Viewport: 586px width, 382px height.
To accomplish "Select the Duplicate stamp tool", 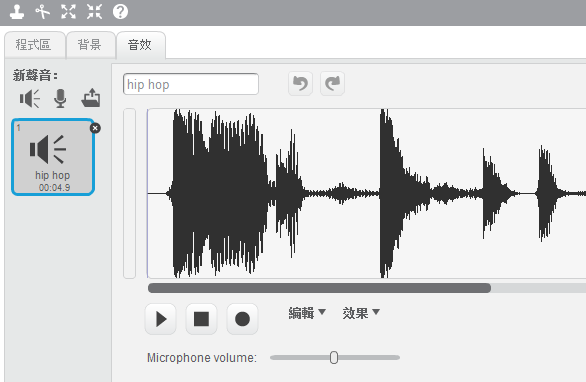I will (17, 12).
